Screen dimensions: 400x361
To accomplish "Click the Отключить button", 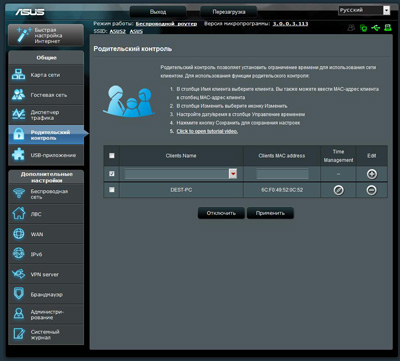I will pyautogui.click(x=221, y=213).
